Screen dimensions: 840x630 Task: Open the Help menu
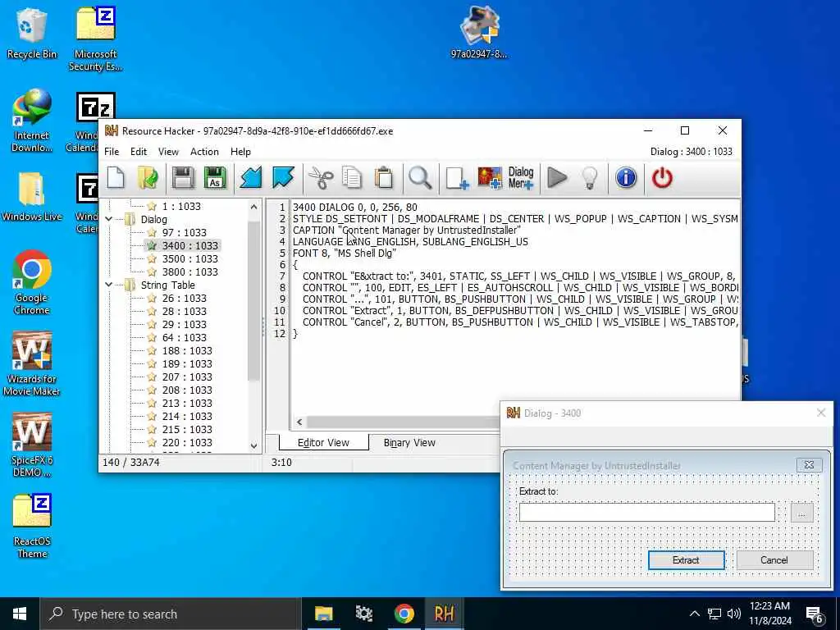pyautogui.click(x=240, y=152)
